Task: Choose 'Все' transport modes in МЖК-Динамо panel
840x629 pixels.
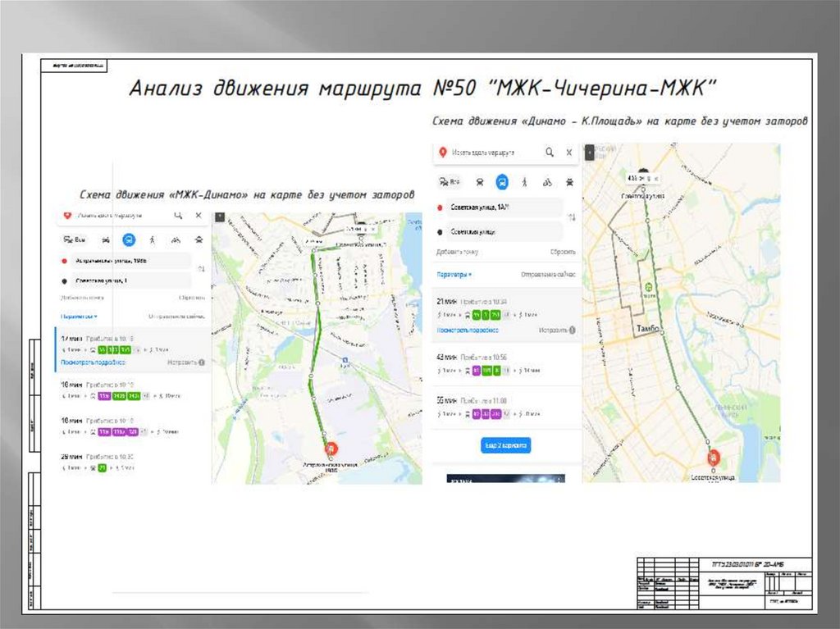Action: [x=75, y=239]
